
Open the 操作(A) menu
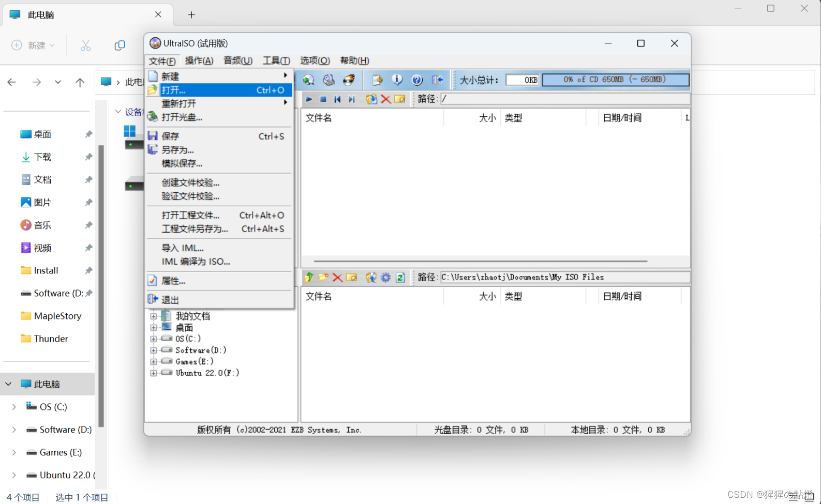[x=199, y=60]
